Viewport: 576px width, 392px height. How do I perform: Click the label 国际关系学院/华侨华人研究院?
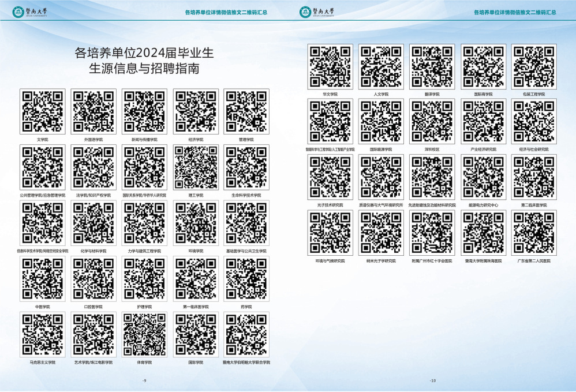point(144,196)
